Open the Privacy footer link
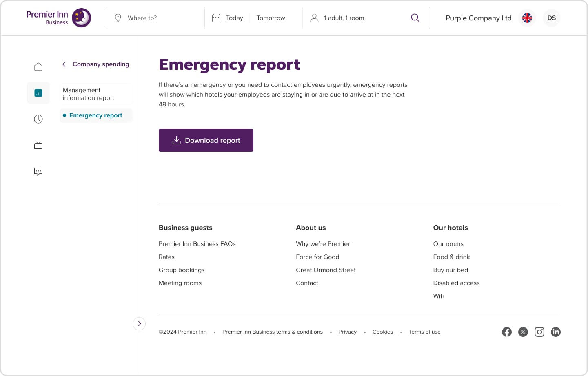The image size is (588, 376). (348, 332)
